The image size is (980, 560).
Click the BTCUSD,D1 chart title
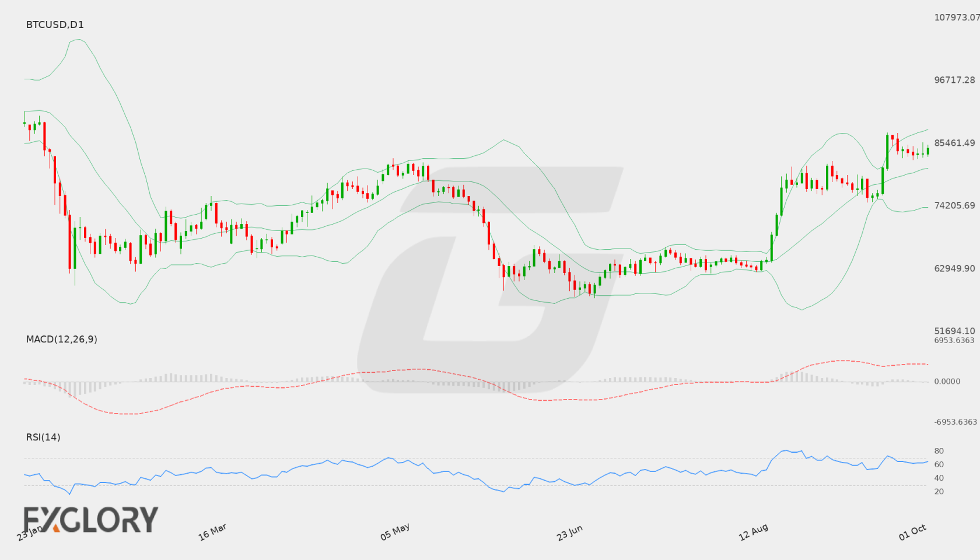point(55,24)
